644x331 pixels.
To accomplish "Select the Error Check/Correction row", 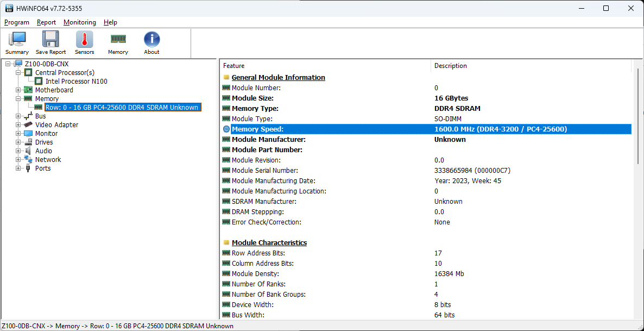I will pos(426,222).
